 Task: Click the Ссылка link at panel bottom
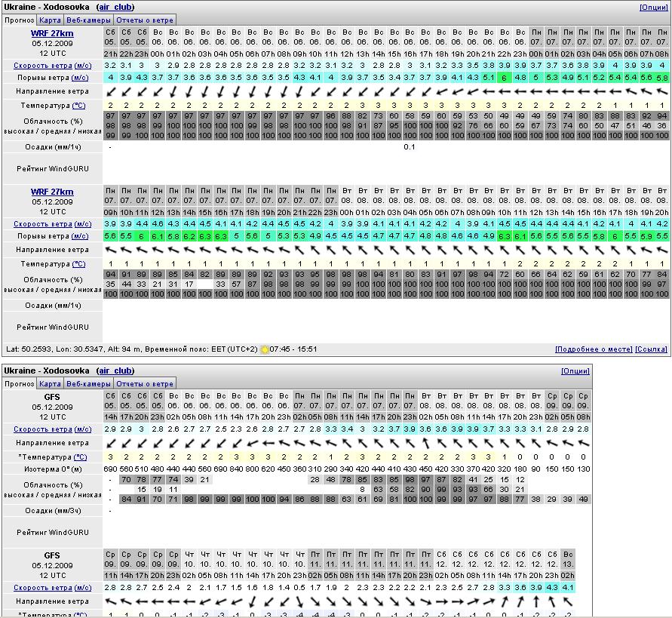pyautogui.click(x=651, y=349)
